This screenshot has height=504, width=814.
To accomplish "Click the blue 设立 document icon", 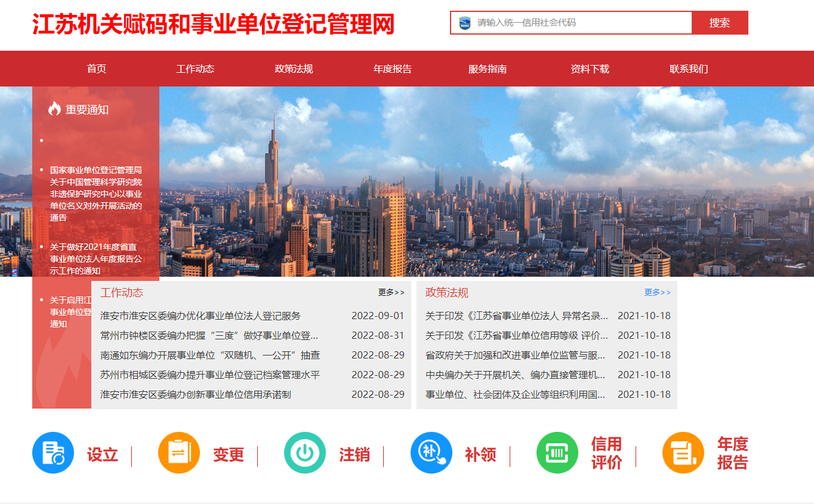I will pos(53,453).
